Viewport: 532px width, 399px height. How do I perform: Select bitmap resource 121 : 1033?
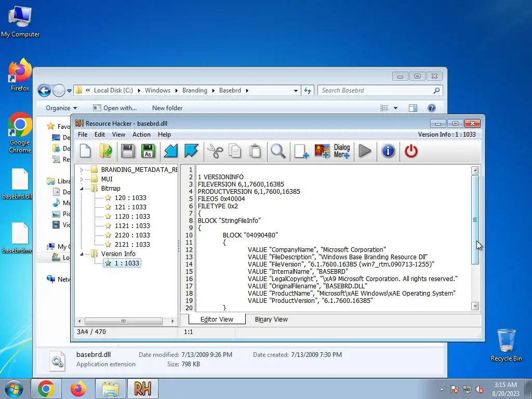tap(130, 207)
